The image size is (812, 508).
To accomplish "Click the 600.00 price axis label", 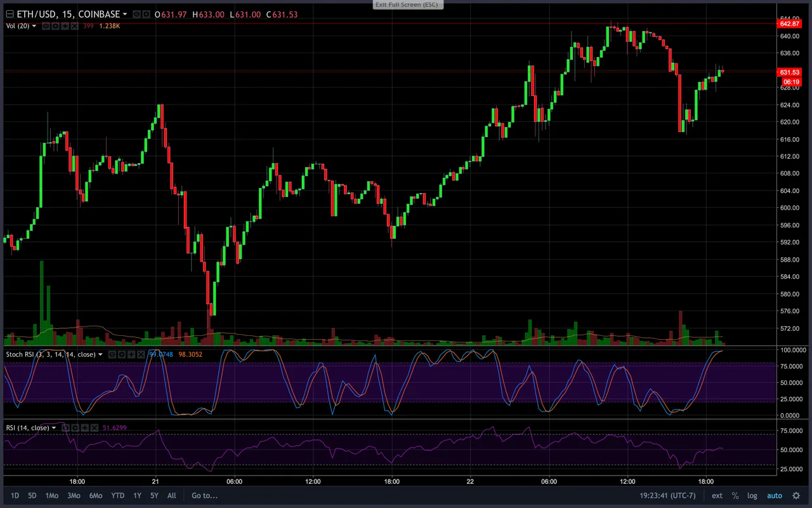I will coord(789,208).
